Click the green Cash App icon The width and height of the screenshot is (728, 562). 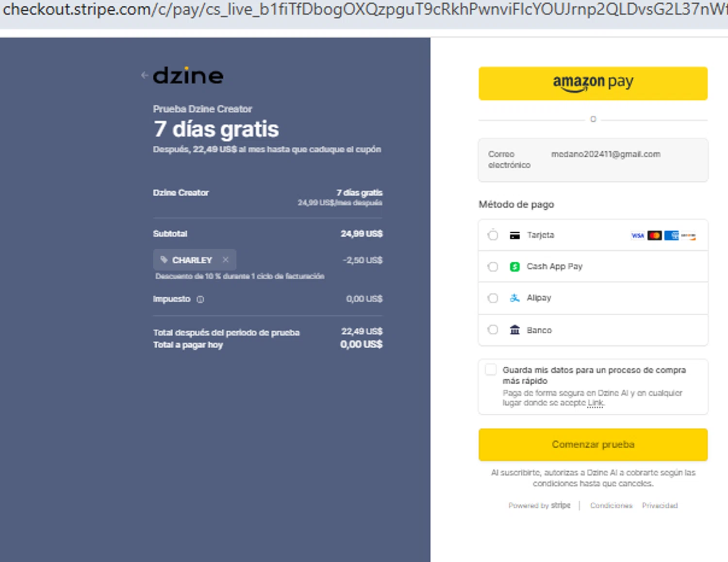(x=515, y=267)
